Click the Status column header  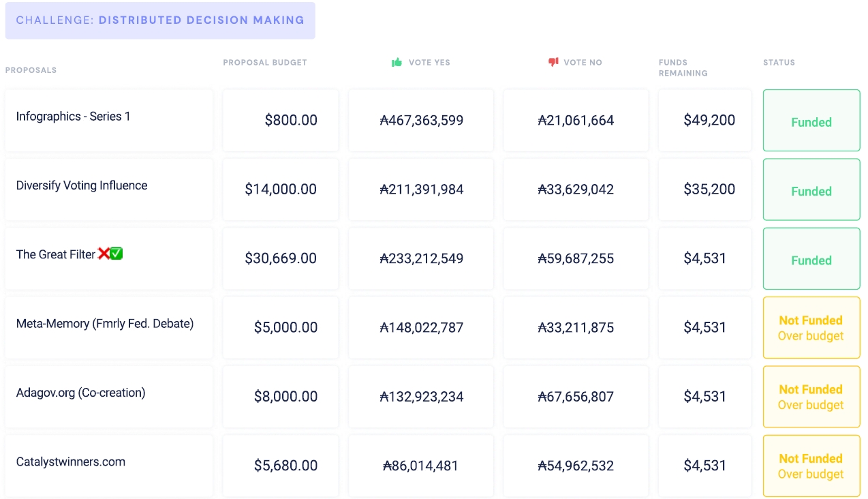[x=779, y=63]
